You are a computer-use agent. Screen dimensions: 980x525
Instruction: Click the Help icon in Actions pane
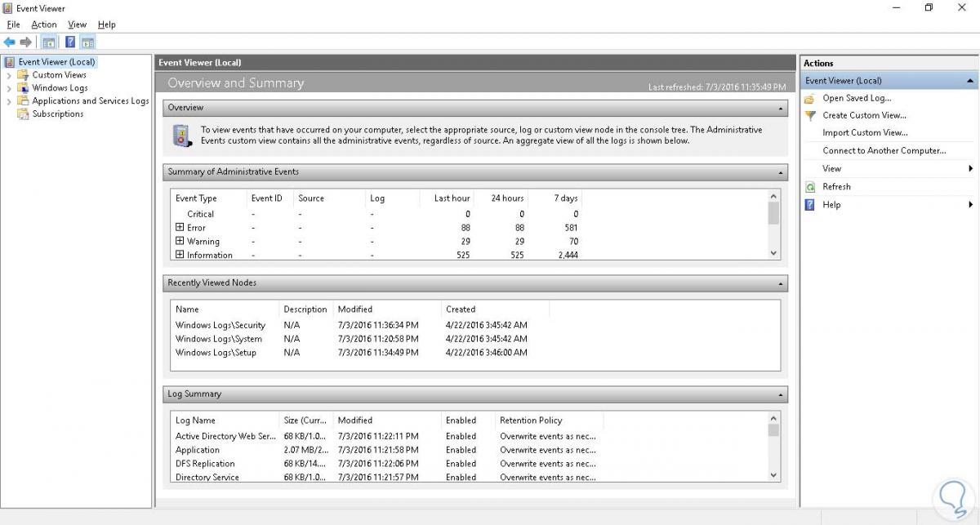pyautogui.click(x=810, y=205)
